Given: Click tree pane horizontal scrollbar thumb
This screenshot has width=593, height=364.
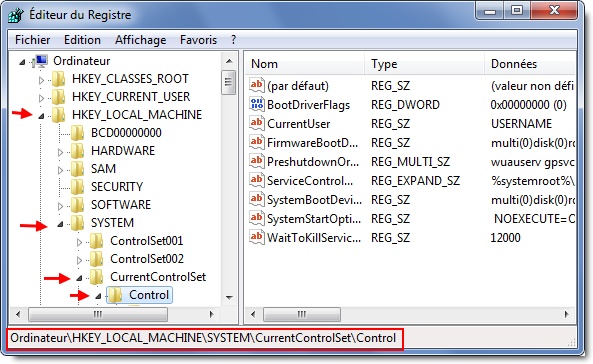Looking at the screenshot, I should click(98, 314).
